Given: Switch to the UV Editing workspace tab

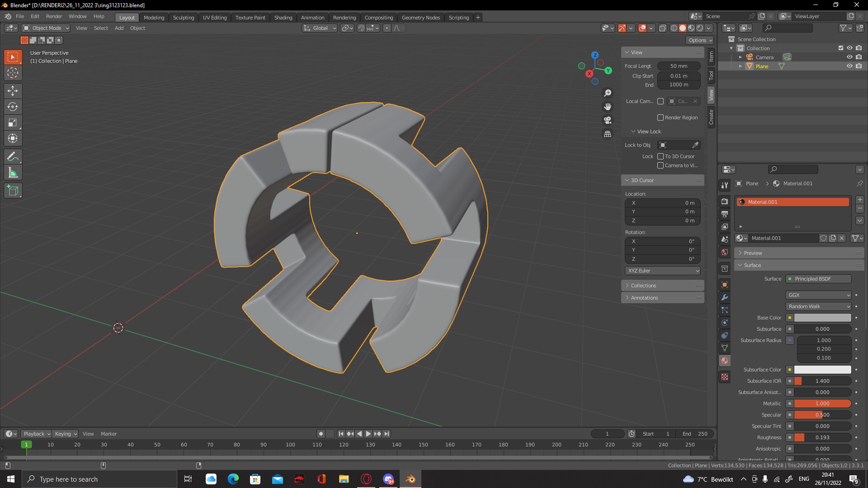Looking at the screenshot, I should tap(215, 18).
